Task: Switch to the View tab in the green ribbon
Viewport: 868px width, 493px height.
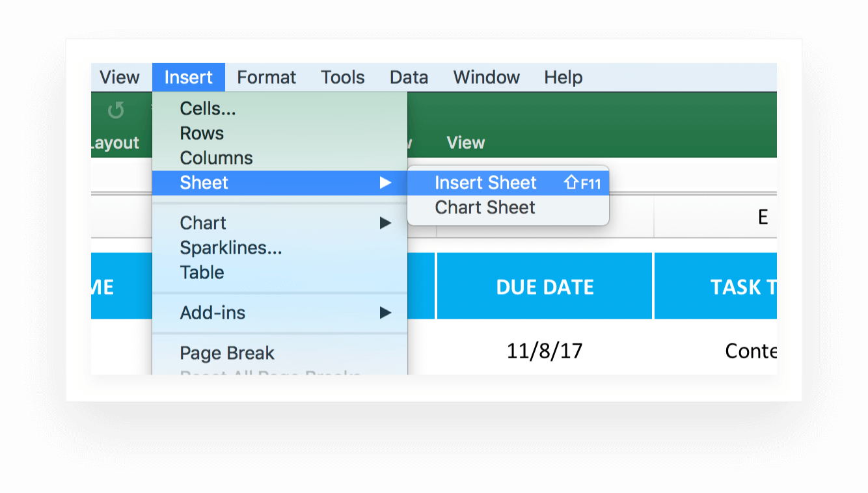Action: (x=465, y=143)
